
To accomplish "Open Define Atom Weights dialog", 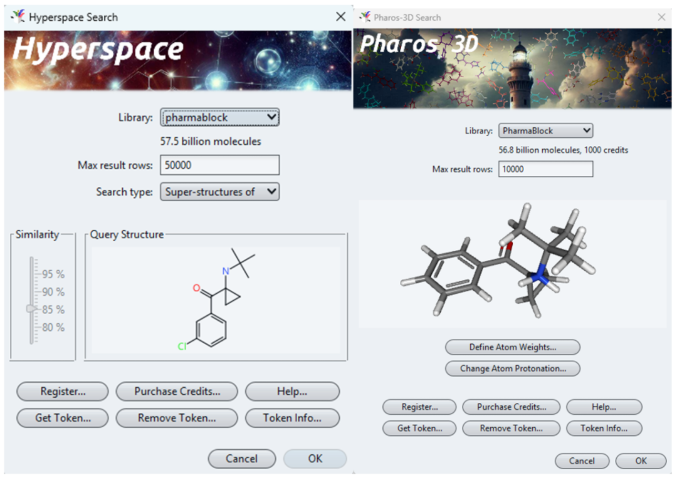I will pos(512,347).
